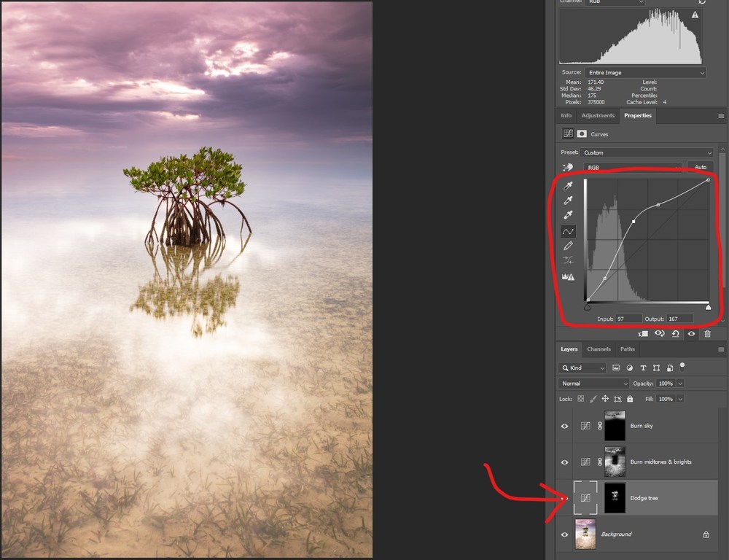This screenshot has height=560, width=729.
Task: Click the Auto curves button
Action: coord(700,168)
